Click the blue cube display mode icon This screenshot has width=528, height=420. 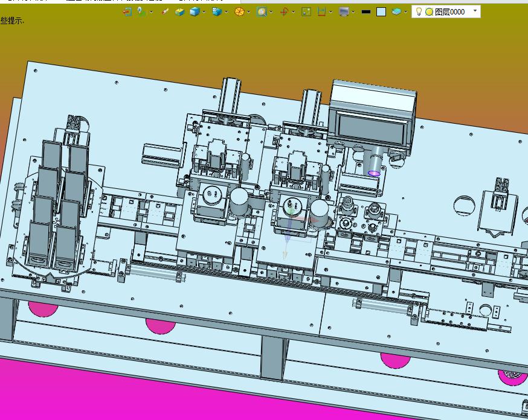click(195, 12)
